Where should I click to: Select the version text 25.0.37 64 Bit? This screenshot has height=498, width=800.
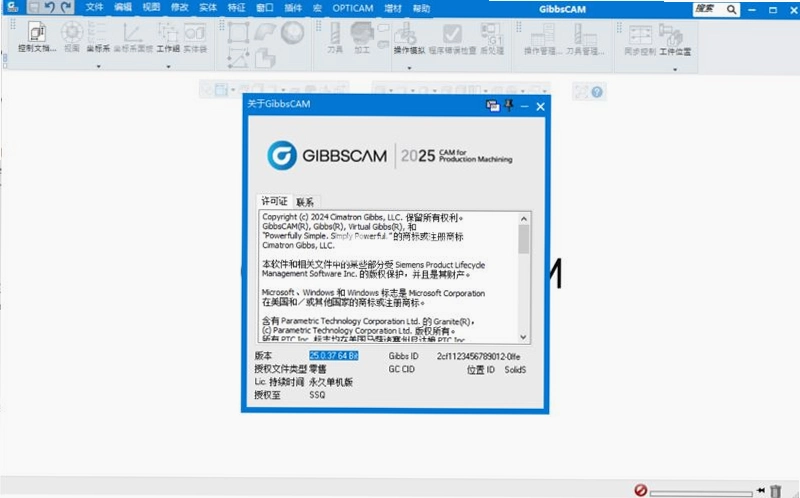pyautogui.click(x=334, y=356)
